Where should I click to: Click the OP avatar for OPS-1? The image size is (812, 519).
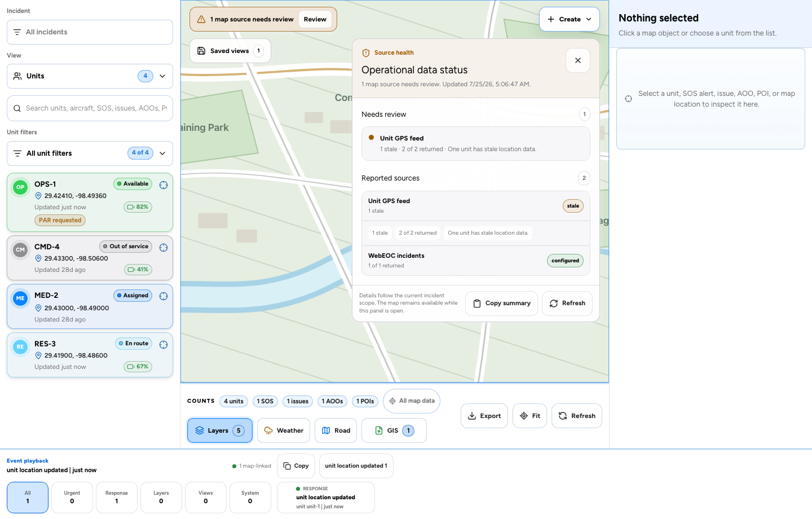[x=20, y=187]
